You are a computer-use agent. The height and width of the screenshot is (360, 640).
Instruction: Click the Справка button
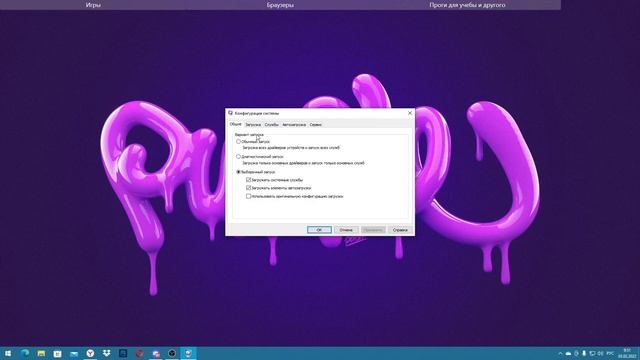tap(400, 230)
